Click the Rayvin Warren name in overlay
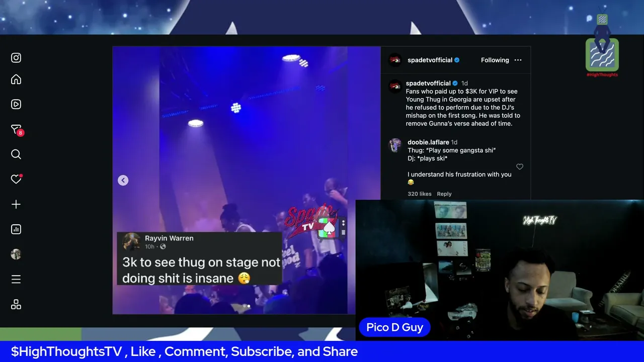The width and height of the screenshot is (644, 362). coord(169,238)
